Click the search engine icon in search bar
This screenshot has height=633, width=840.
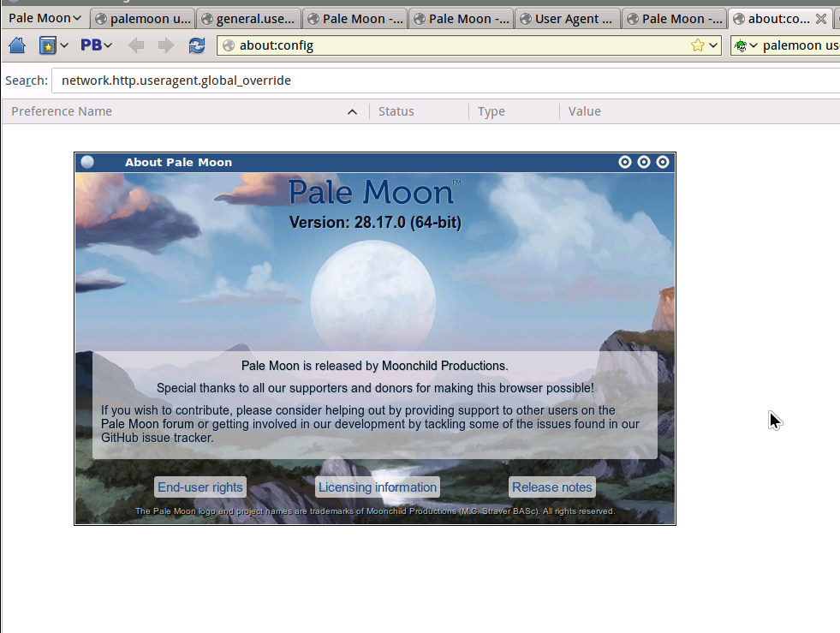click(x=742, y=45)
